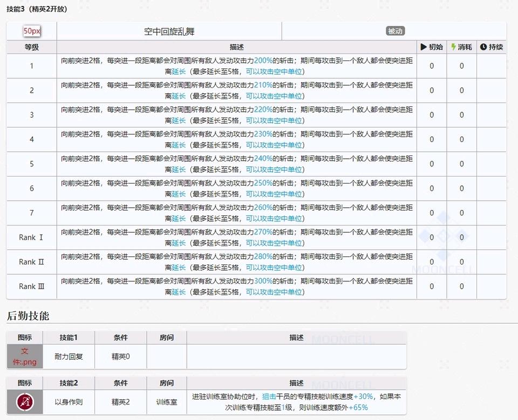Click level 7 cell in 等级 column
Screen dimensions: 518x420
32,213
